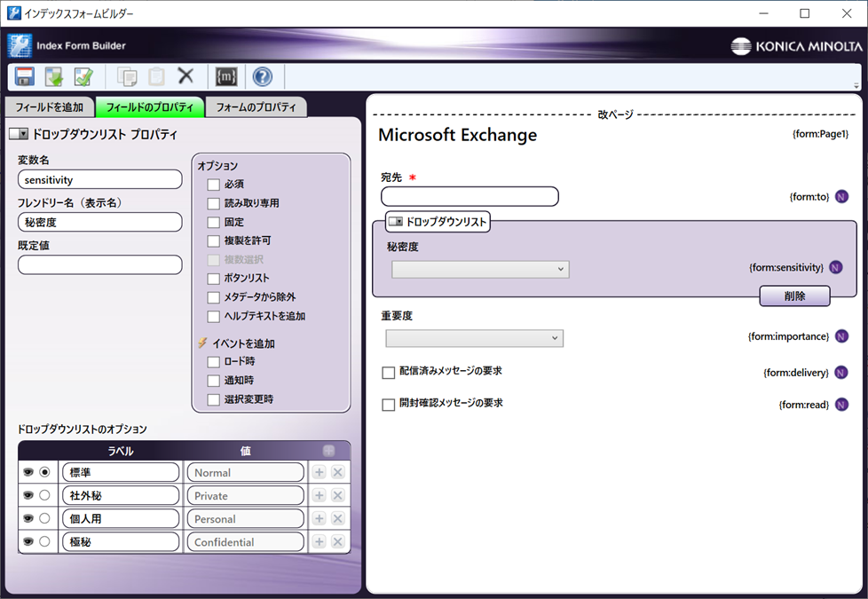Click the フレンドリー名 field containing 秘密度
868x599 pixels.
[99, 222]
